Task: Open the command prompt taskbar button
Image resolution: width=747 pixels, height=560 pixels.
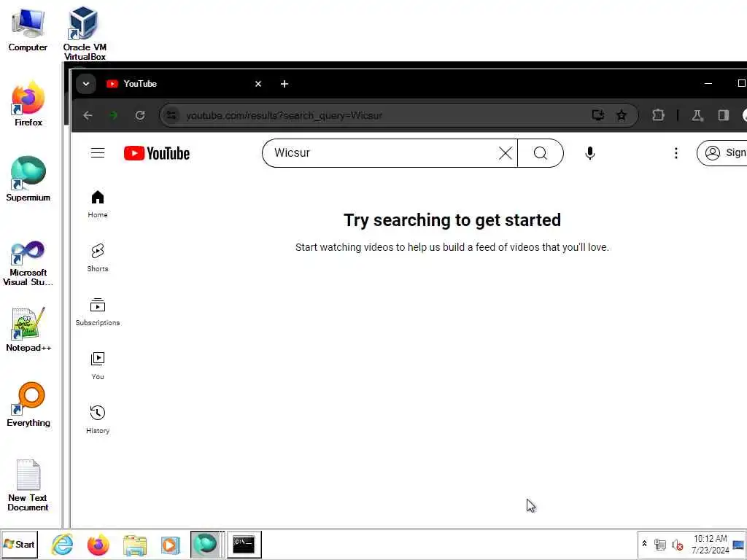Action: coord(244,544)
